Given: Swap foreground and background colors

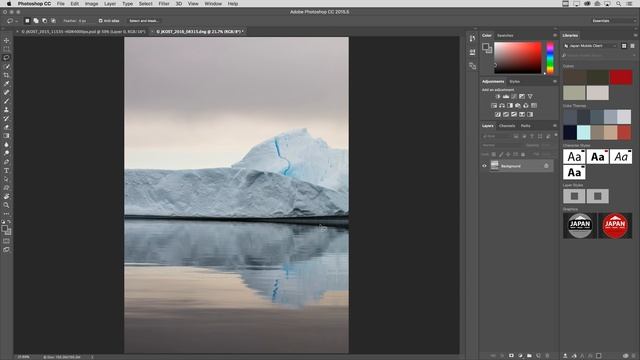Looking at the screenshot, I should [x=9, y=222].
